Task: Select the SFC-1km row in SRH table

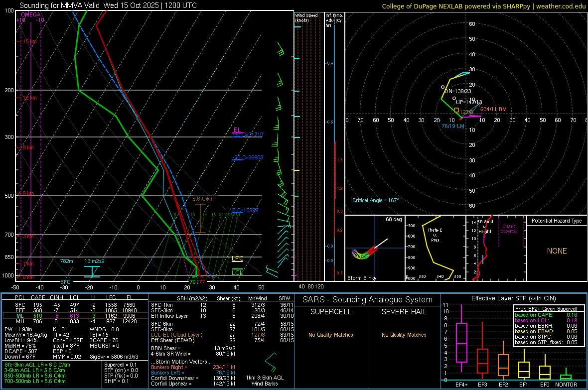Action: (x=222, y=305)
